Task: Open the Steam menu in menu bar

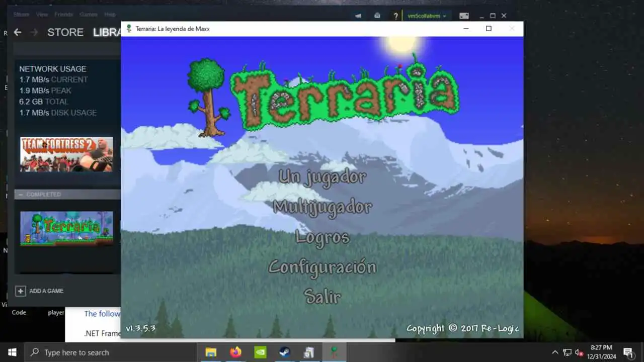Action: (21, 15)
